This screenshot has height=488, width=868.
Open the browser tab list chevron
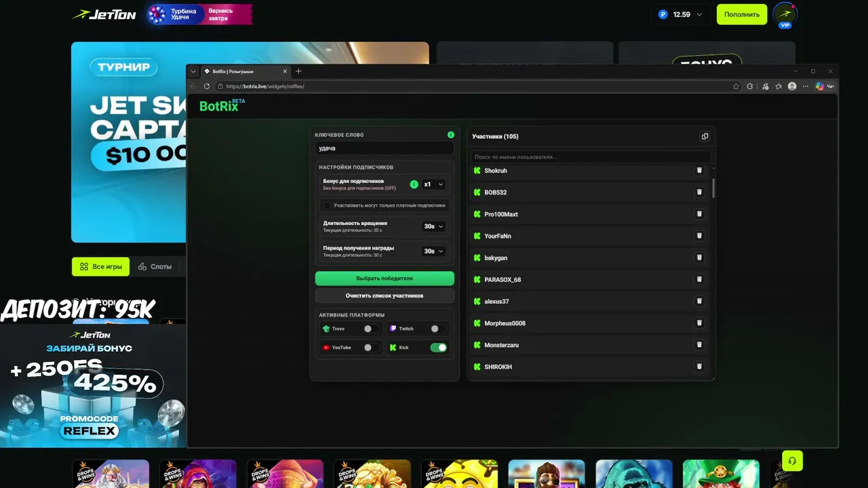[x=193, y=71]
